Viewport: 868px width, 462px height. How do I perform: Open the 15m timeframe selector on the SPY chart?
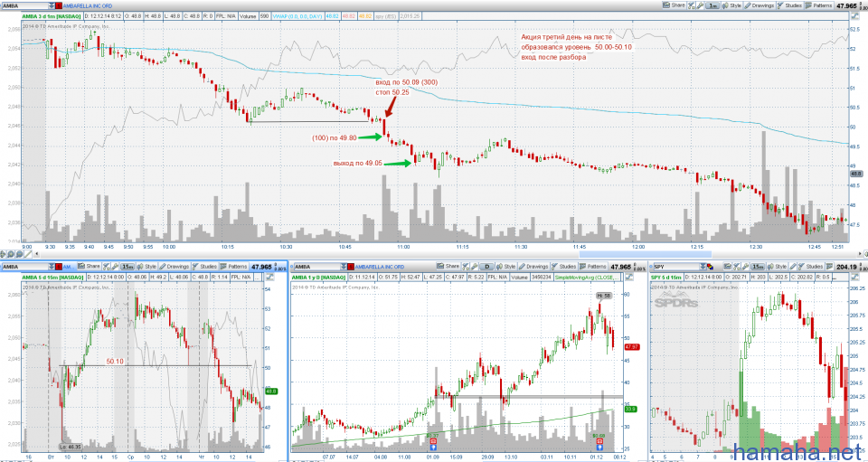[758, 267]
